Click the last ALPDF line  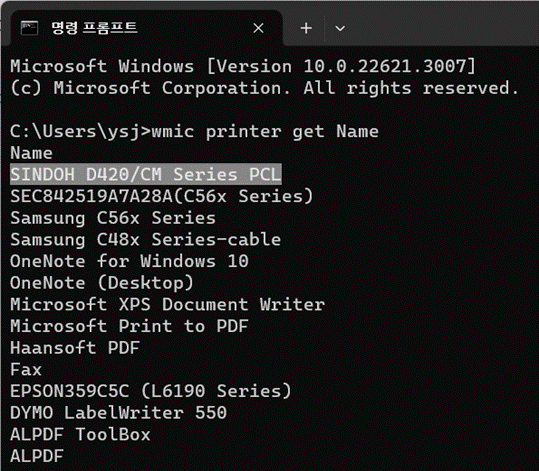(x=37, y=456)
